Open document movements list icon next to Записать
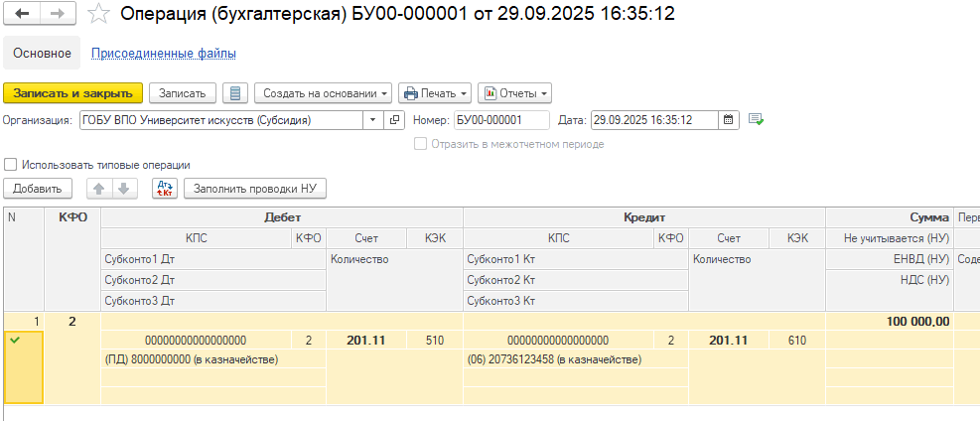Viewport: 980px width, 421px height. (235, 93)
